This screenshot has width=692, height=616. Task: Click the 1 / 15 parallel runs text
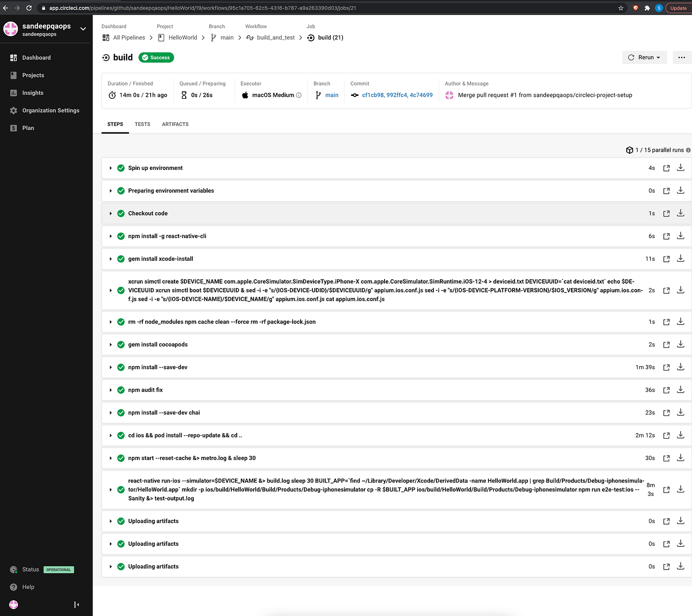(x=659, y=150)
